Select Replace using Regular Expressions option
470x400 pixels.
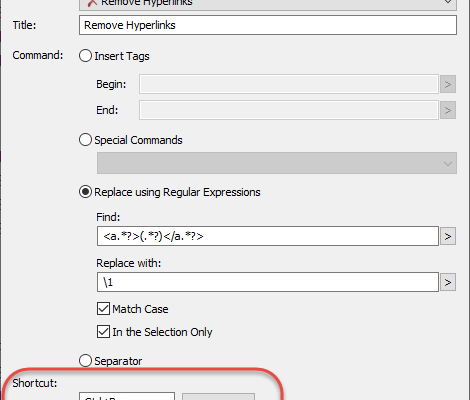coord(85,192)
